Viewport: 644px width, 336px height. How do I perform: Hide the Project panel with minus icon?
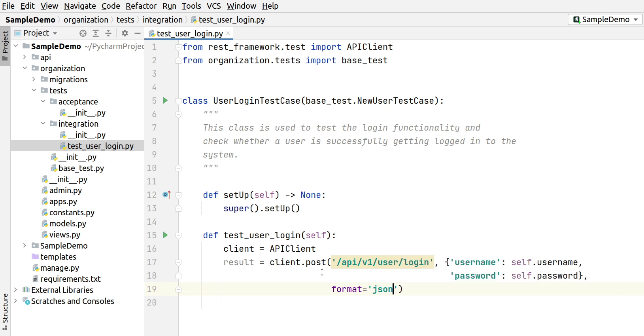[x=137, y=33]
